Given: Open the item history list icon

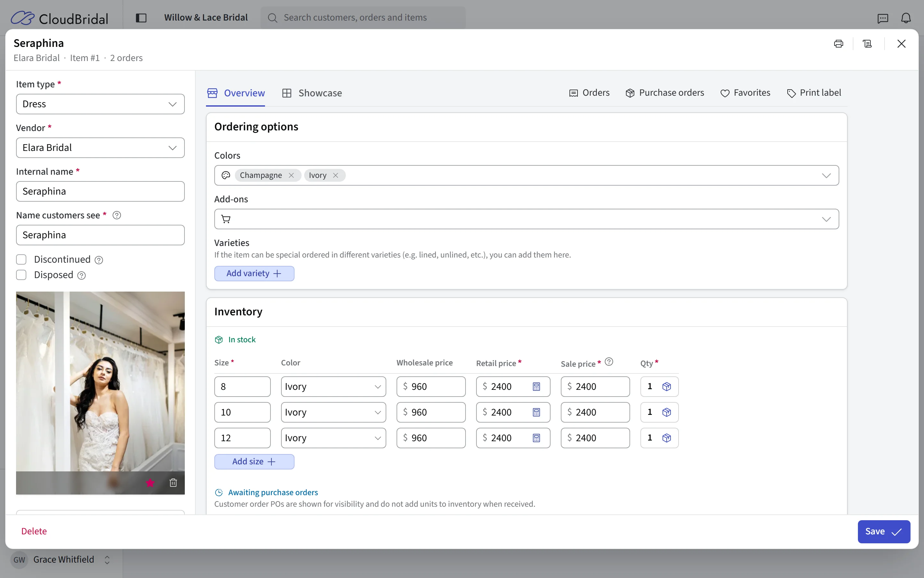Looking at the screenshot, I should [x=867, y=44].
